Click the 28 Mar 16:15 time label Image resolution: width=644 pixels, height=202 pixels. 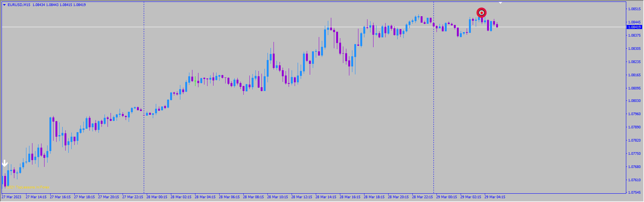[x=350, y=197]
